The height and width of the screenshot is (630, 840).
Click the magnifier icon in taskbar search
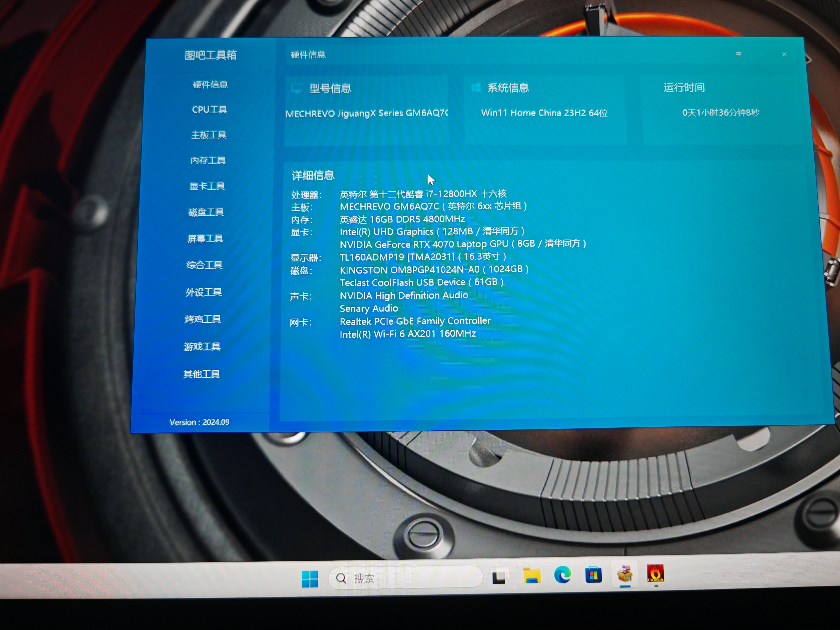pos(341,578)
